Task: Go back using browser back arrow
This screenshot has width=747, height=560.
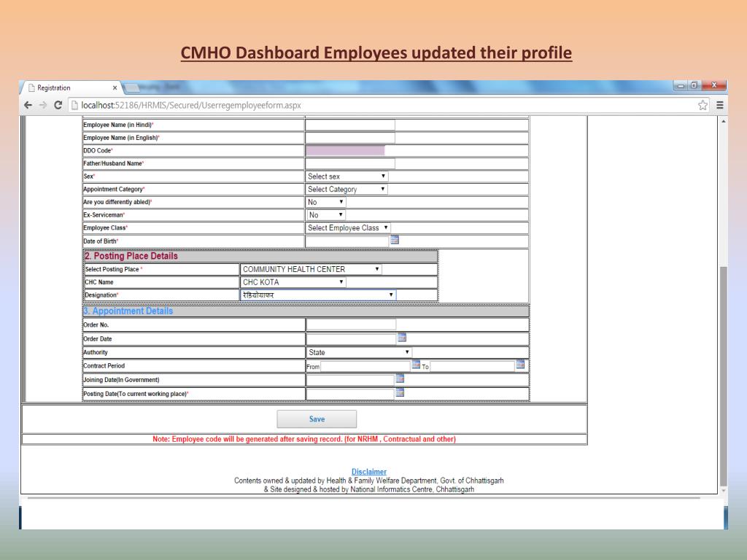Action: [28, 105]
